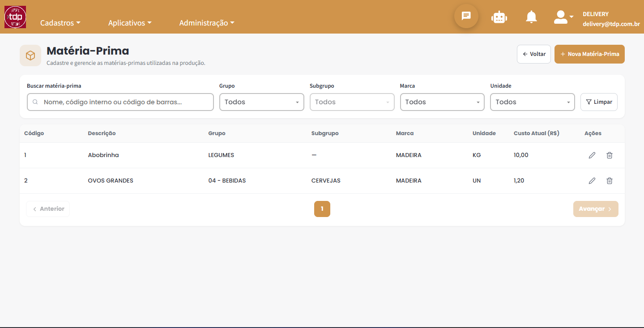This screenshot has height=328, width=644.
Task: Open the Administração menu
Action: [x=207, y=23]
